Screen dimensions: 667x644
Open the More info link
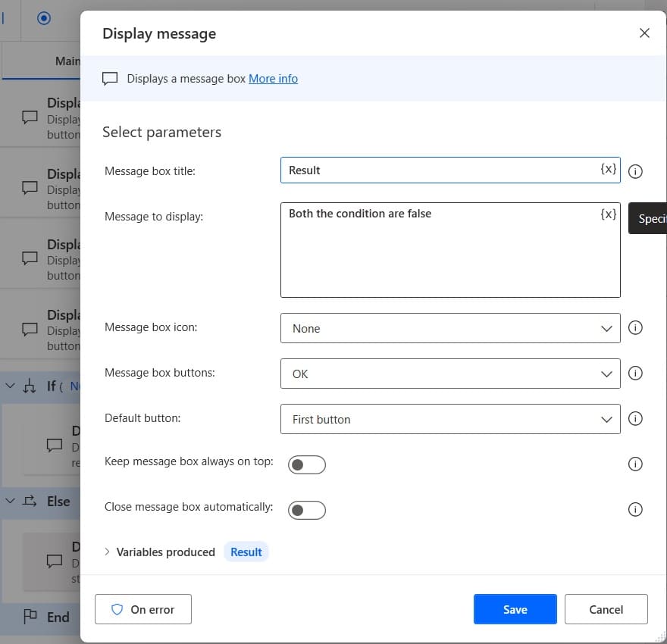pyautogui.click(x=273, y=79)
